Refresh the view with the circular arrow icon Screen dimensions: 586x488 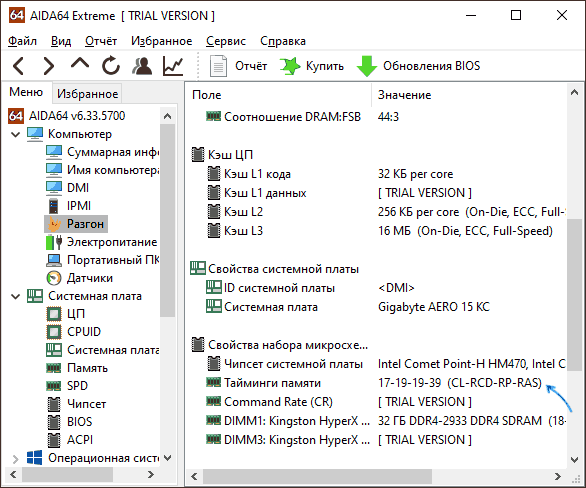click(111, 66)
